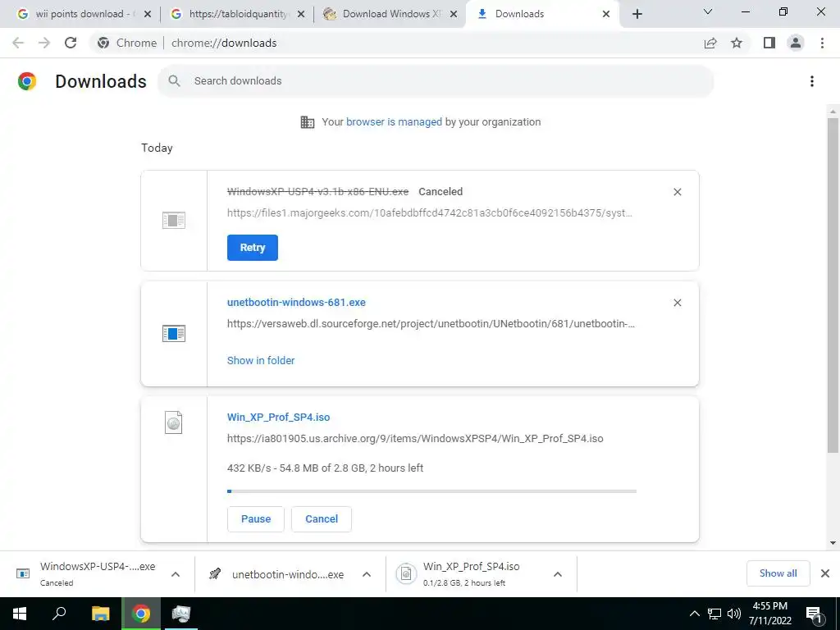Open network status in system tray
Image resolution: width=840 pixels, height=630 pixels.
pos(714,614)
